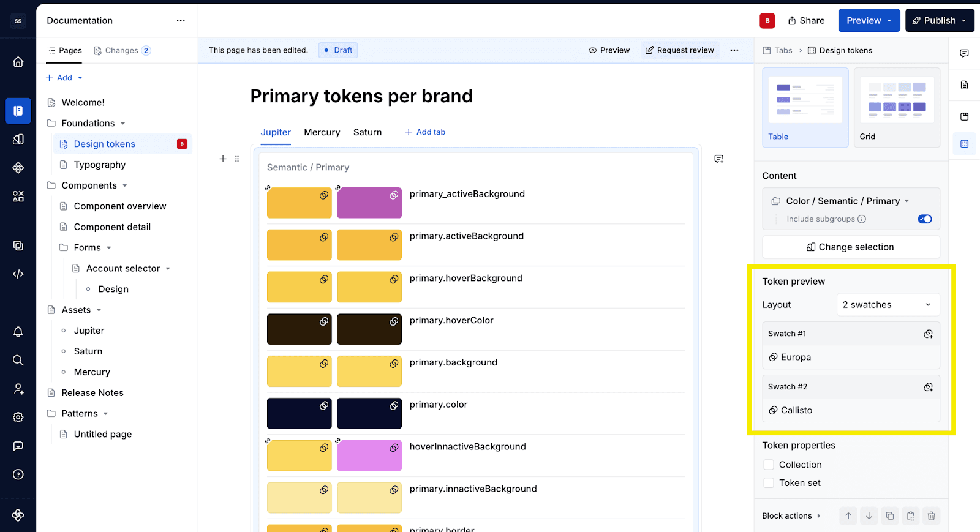
Task: Check the Token set property
Action: [769, 483]
